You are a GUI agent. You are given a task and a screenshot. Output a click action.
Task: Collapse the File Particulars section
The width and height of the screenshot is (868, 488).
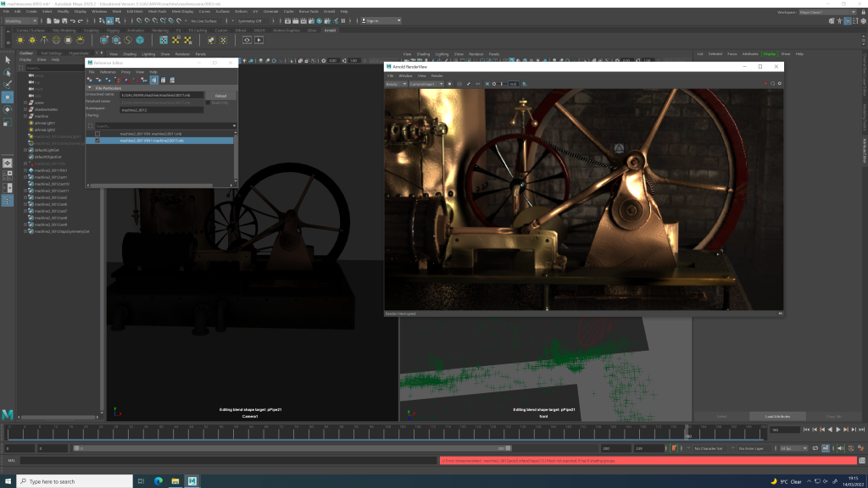pos(90,88)
